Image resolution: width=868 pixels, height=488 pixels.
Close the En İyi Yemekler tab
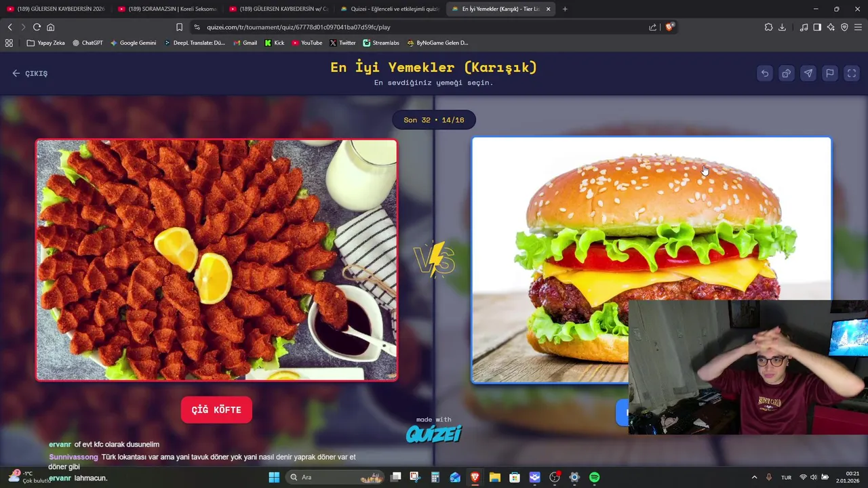[x=548, y=9]
